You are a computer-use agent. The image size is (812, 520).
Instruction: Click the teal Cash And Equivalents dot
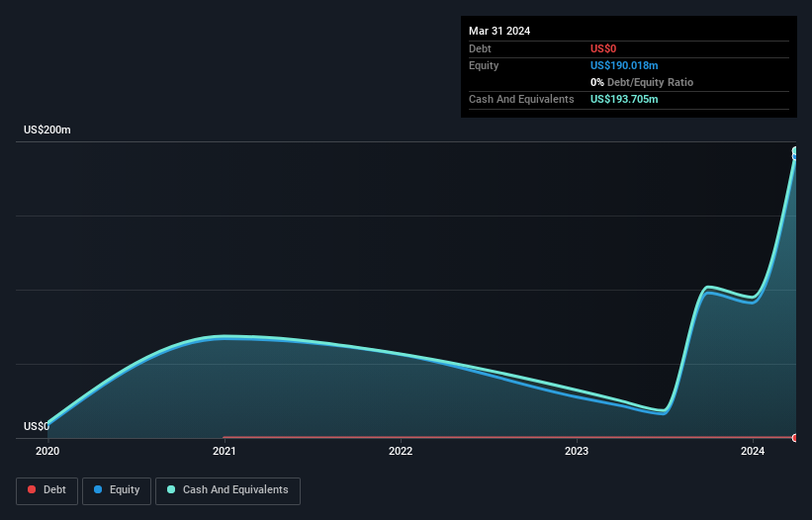(171, 489)
